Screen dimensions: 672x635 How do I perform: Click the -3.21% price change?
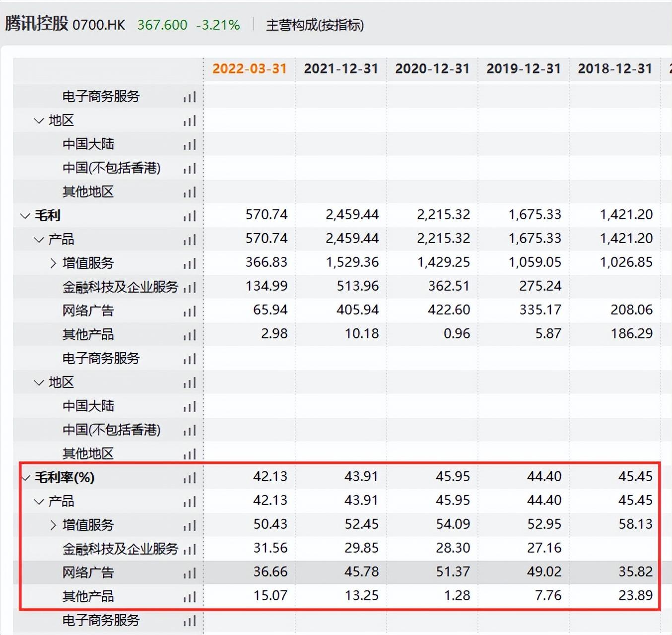[x=218, y=25]
